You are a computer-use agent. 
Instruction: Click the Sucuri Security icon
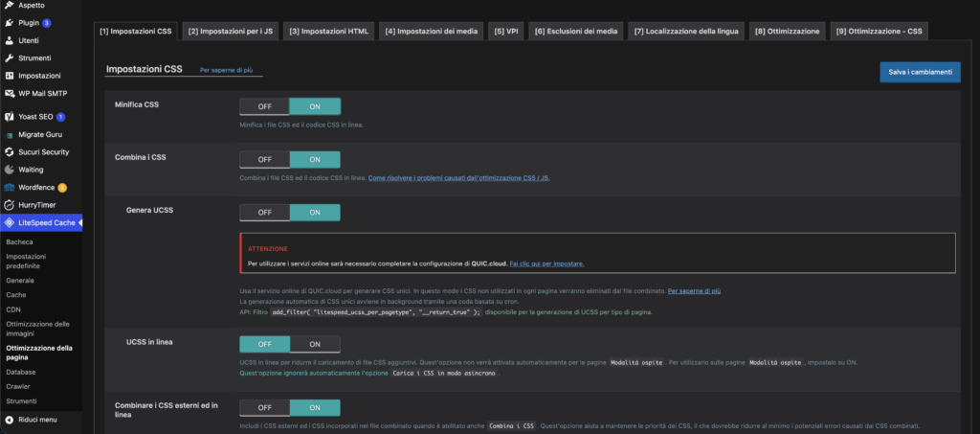click(x=9, y=152)
